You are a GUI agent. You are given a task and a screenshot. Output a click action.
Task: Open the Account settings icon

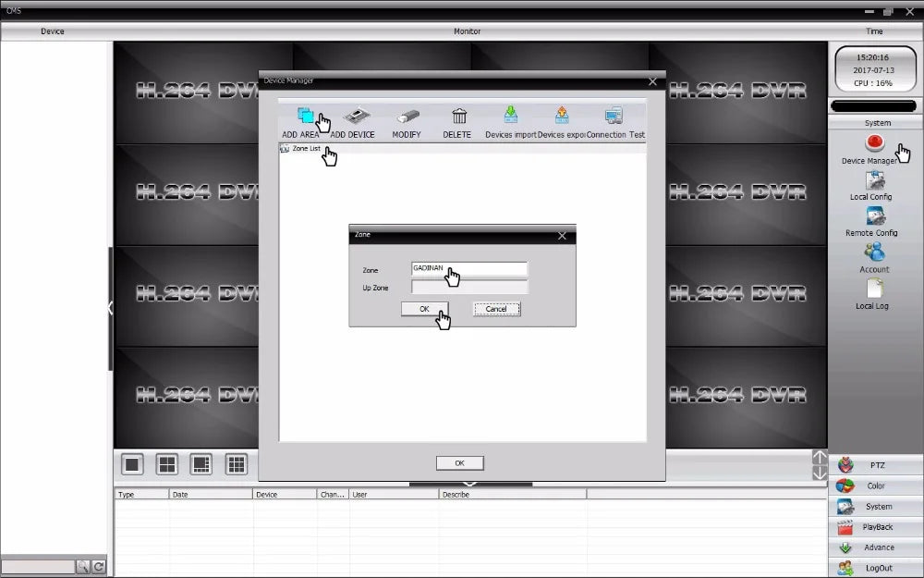[874, 252]
